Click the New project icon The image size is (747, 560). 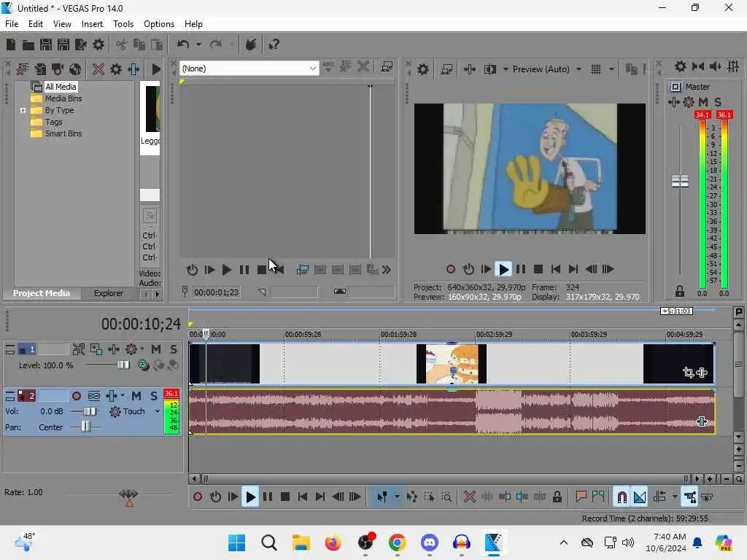click(10, 44)
